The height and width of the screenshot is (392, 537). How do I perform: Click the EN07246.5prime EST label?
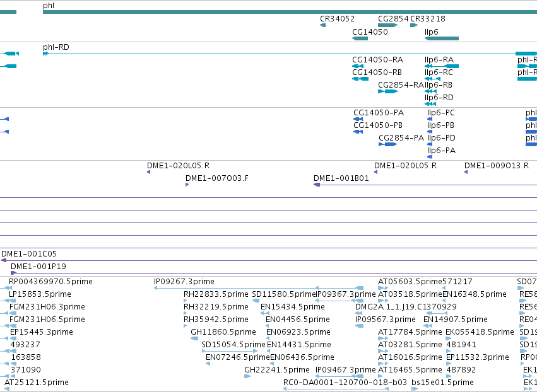click(x=238, y=357)
